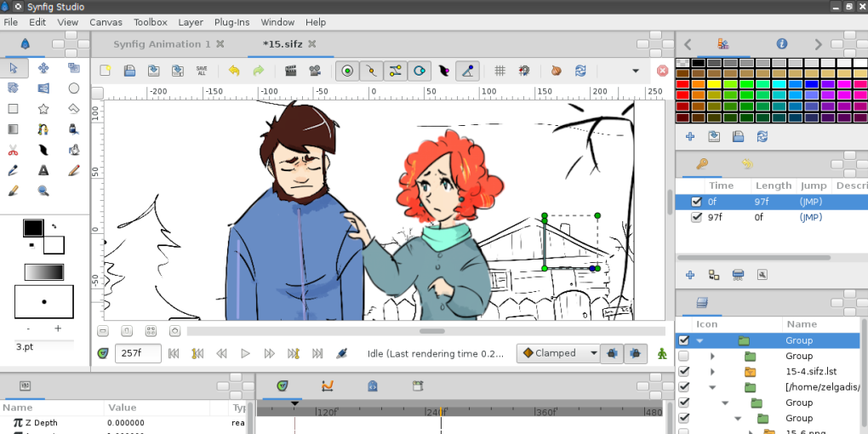Open the Clamped interpolation dropdown

tap(556, 353)
